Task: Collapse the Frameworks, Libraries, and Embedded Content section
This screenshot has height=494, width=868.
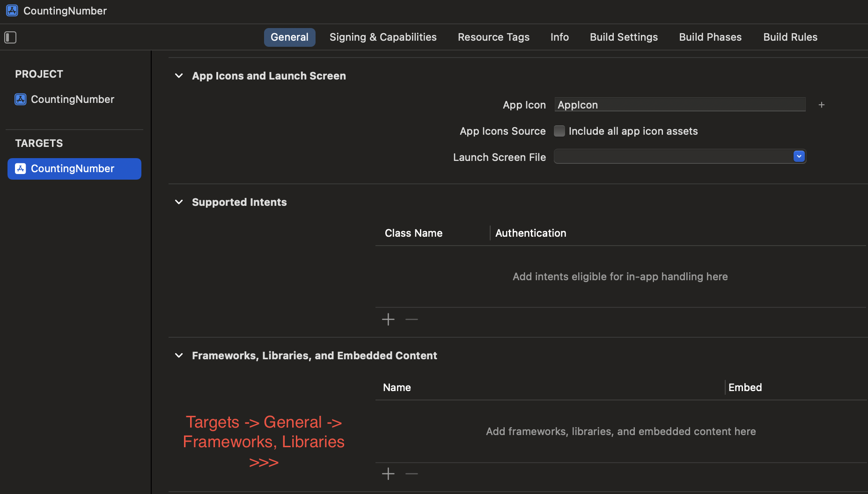Action: click(179, 356)
